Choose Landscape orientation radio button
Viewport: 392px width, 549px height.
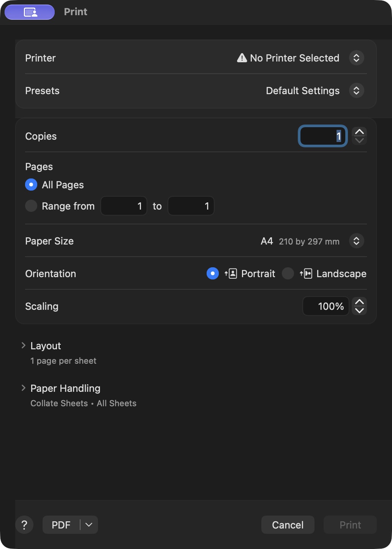click(288, 273)
